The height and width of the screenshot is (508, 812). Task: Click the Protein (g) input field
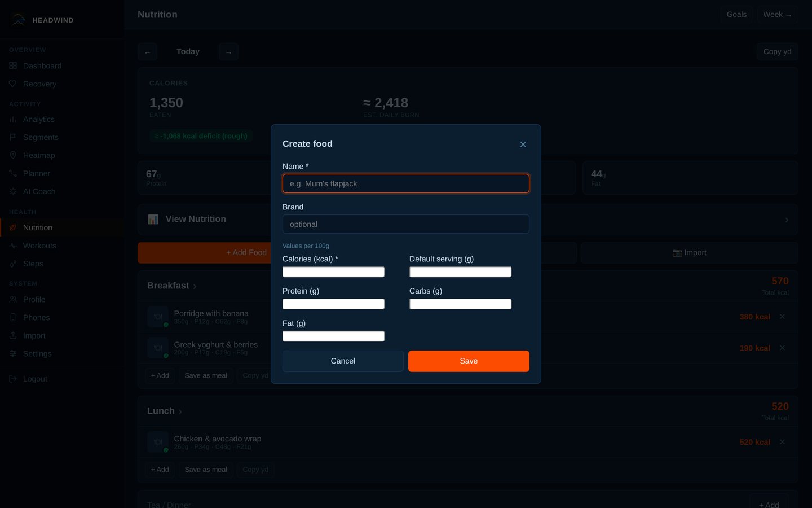point(333,304)
